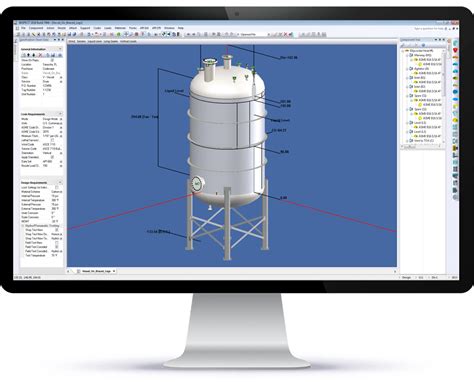Select the Vessel_On_Braced_Legs document tab
The image size is (474, 382).
(x=96, y=271)
